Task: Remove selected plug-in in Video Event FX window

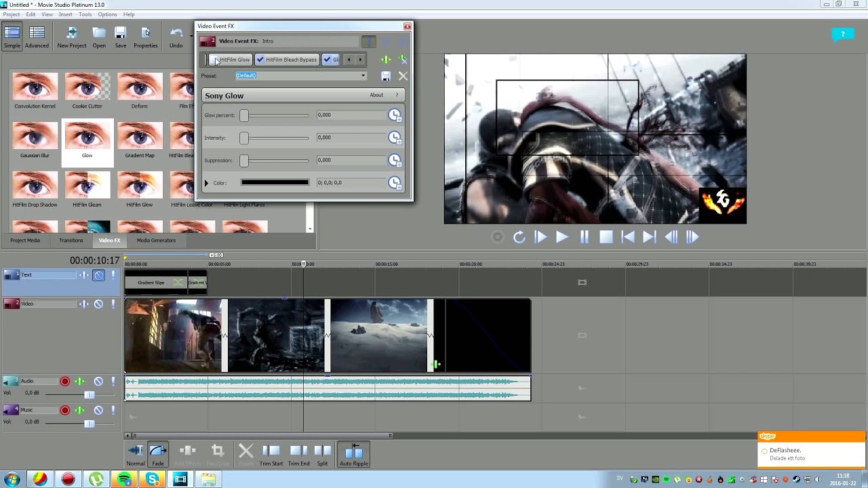Action: (x=403, y=60)
